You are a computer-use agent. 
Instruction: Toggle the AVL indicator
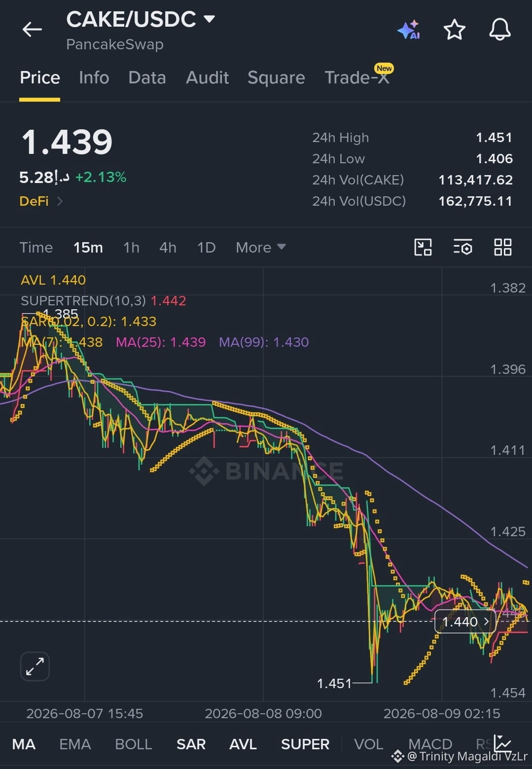(x=243, y=744)
